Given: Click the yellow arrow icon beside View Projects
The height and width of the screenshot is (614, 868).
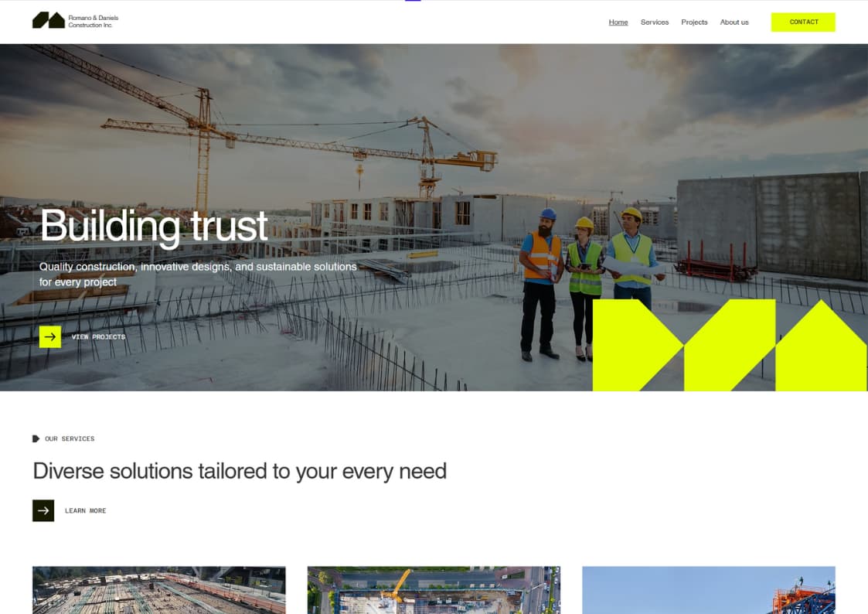Looking at the screenshot, I should pos(49,336).
